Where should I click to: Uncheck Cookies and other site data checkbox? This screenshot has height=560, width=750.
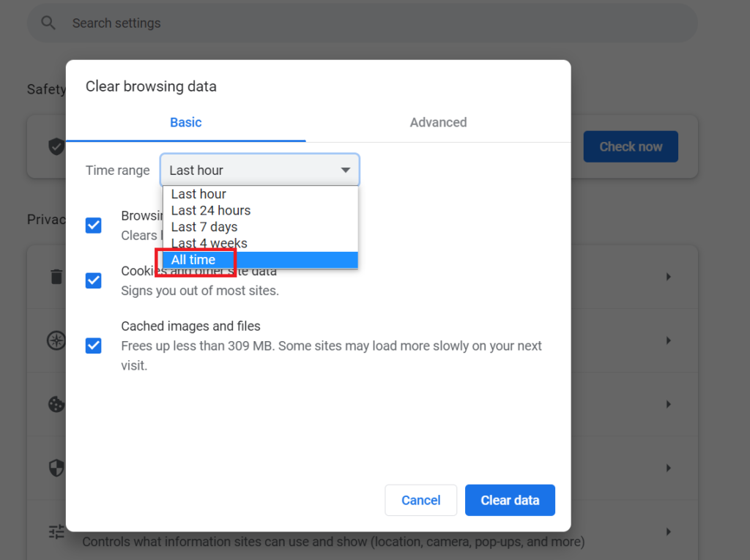click(94, 280)
